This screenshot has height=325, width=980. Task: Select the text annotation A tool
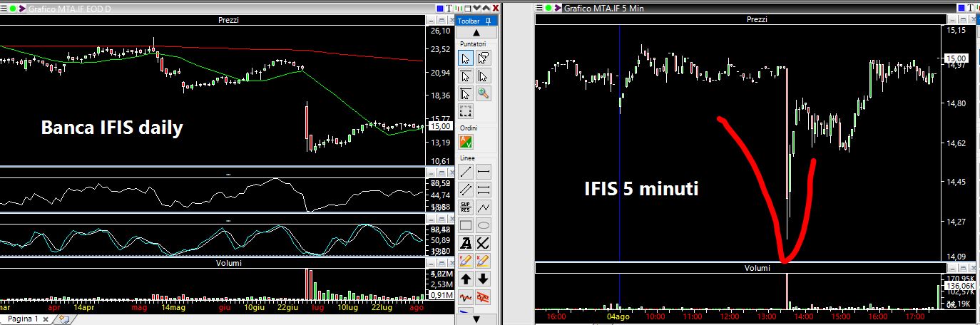tap(465, 243)
